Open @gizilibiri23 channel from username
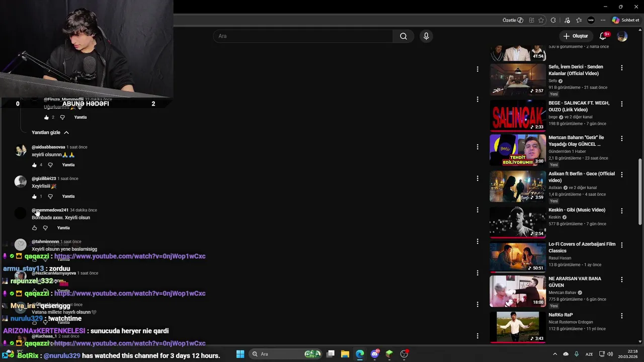 coord(44,179)
